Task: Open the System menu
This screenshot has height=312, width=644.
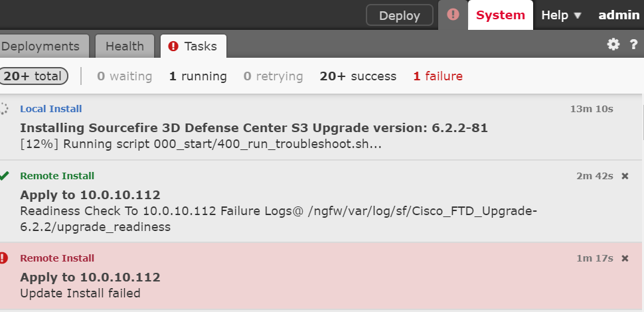Action: click(500, 15)
